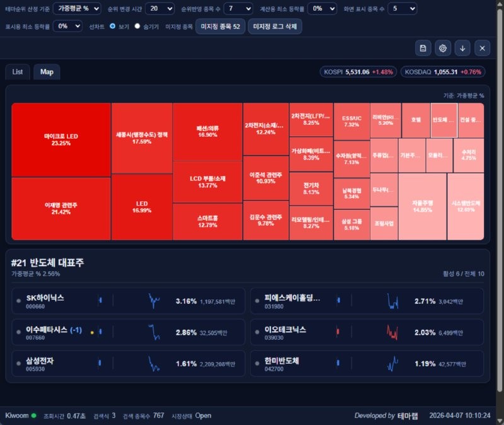This screenshot has height=425, width=504.
Task: Click the 한미반도체 mini line chart
Action: [393, 363]
